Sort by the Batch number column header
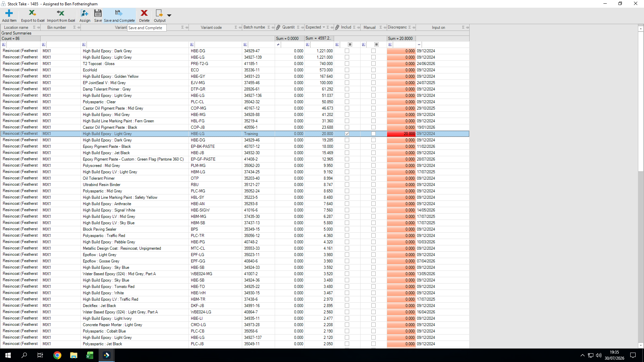 (254, 27)
